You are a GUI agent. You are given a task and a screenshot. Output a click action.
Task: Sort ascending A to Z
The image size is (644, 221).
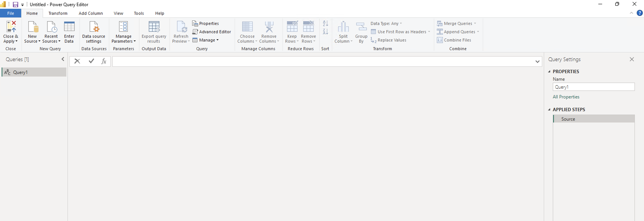point(325,24)
